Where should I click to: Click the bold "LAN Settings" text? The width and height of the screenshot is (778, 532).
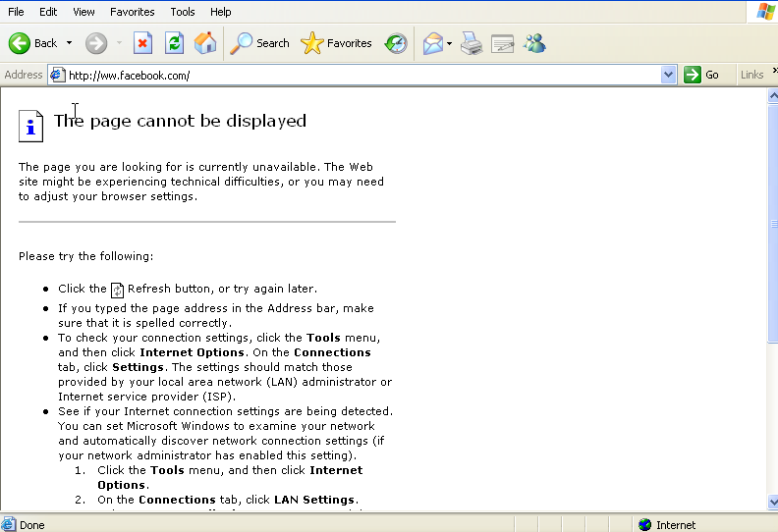click(x=314, y=500)
